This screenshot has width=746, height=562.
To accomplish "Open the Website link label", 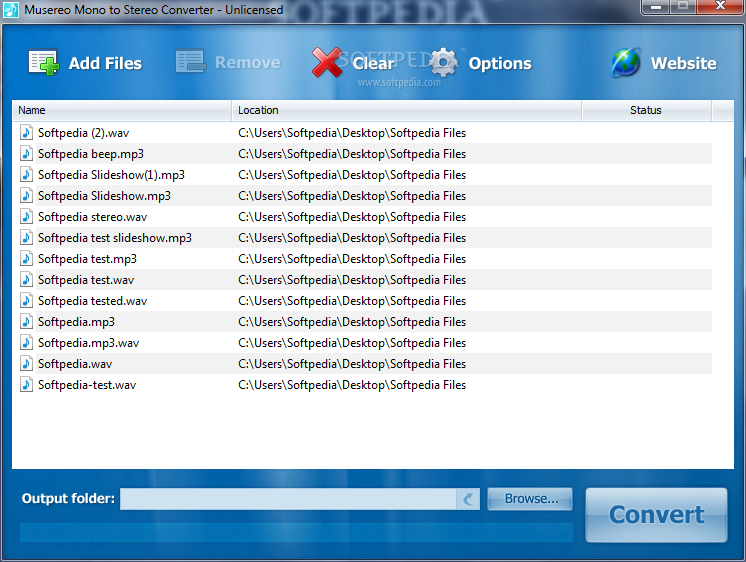I will (x=683, y=63).
